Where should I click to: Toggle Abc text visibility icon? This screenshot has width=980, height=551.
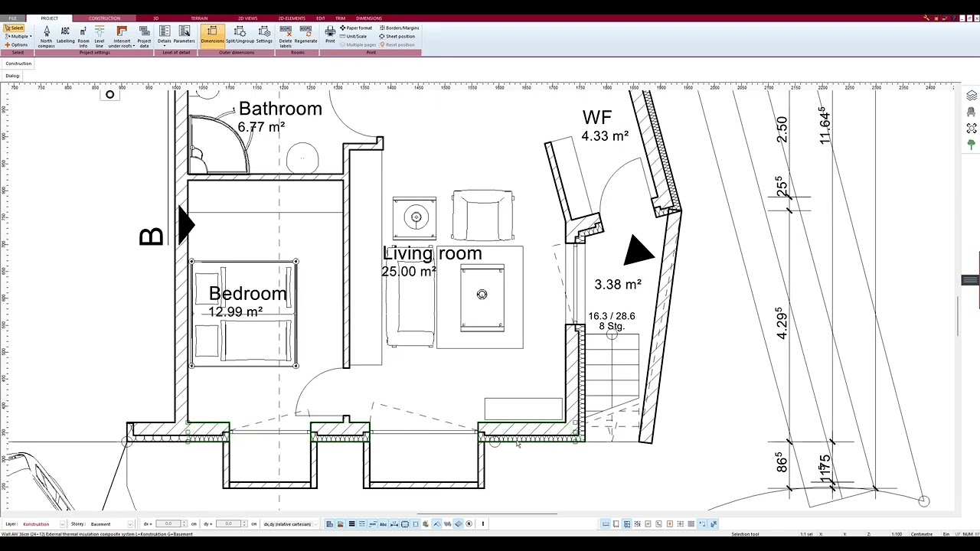[384, 524]
